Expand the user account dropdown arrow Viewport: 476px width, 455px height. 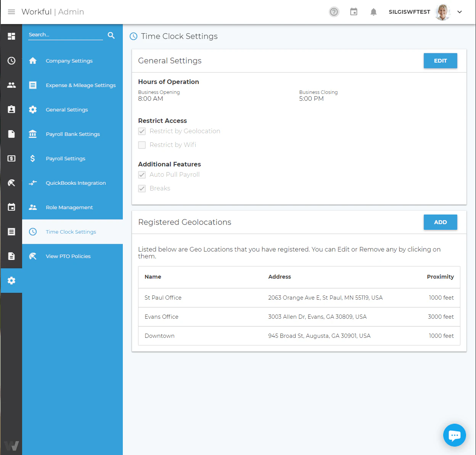(x=460, y=12)
